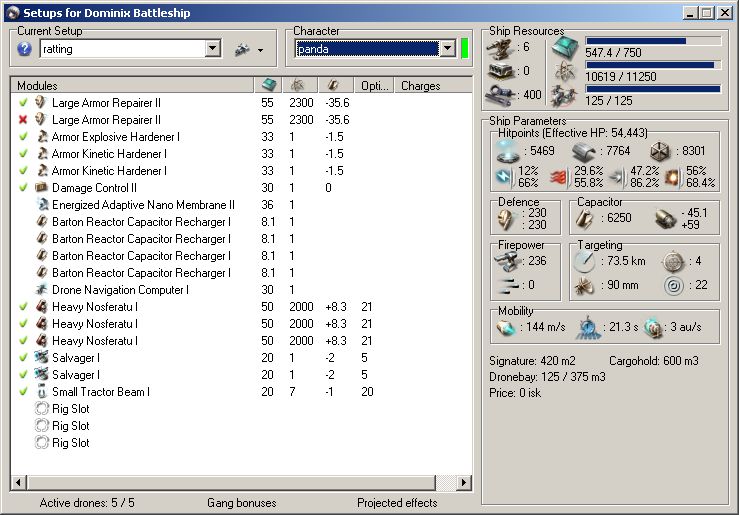Open Gang bonuses
739x515 pixels.
click(x=242, y=503)
